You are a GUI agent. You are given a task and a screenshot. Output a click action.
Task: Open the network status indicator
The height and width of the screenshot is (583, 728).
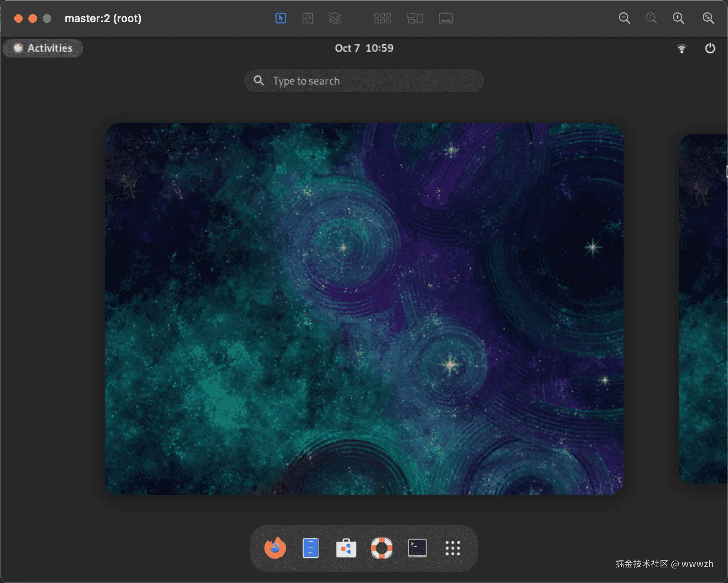(681, 48)
